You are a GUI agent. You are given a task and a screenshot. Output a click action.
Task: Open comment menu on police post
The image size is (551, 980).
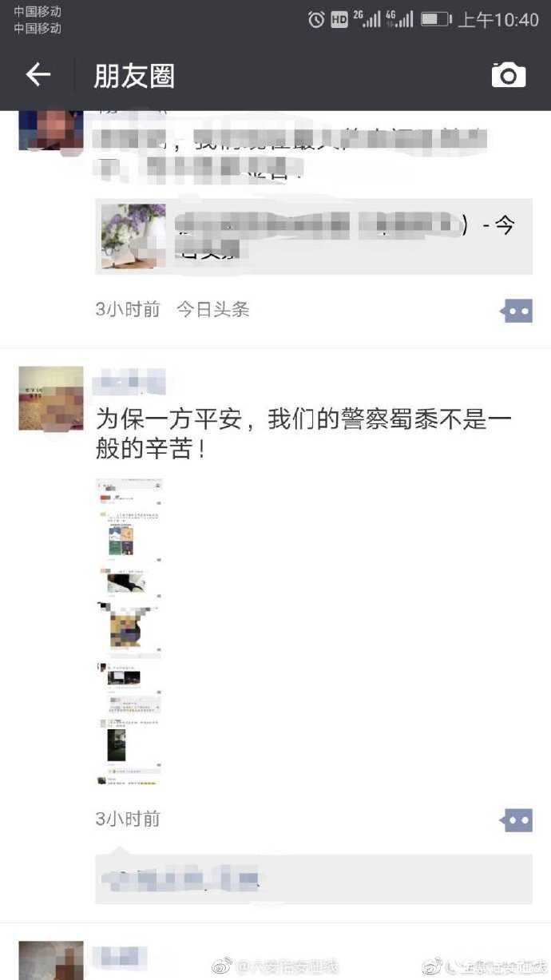517,819
